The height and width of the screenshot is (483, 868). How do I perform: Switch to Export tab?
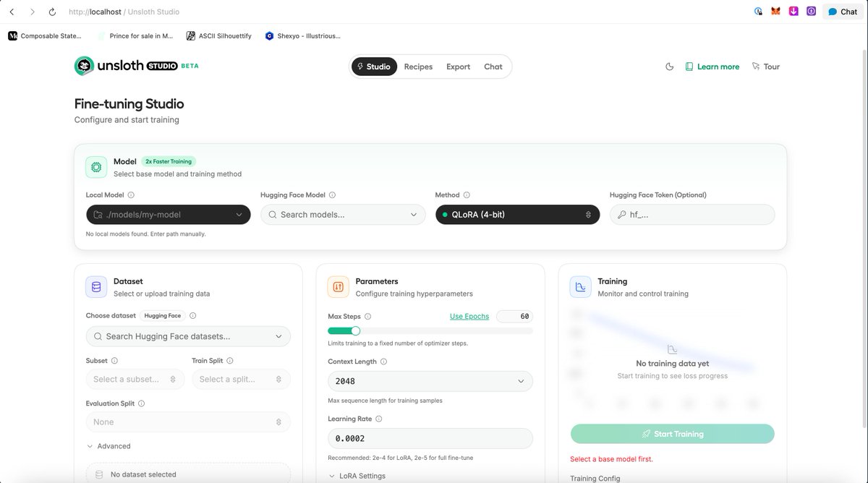pyautogui.click(x=458, y=67)
